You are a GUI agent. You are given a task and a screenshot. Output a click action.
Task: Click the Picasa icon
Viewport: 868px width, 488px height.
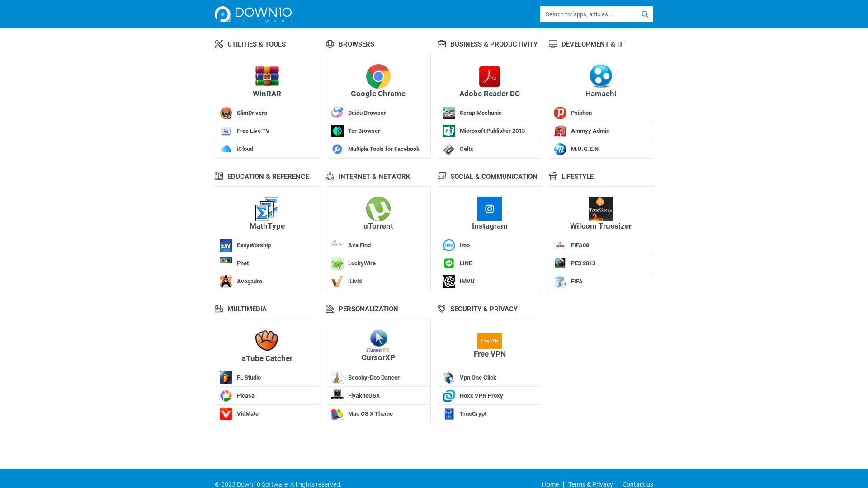(226, 396)
